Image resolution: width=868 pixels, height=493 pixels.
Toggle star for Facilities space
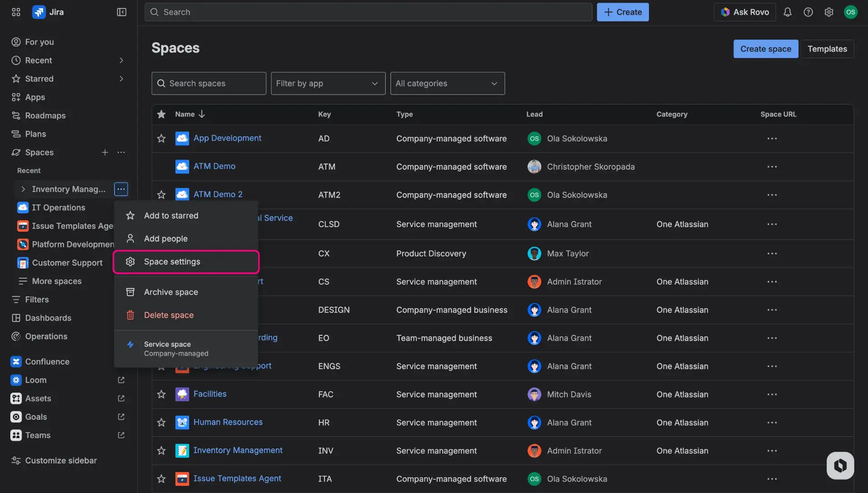[161, 394]
